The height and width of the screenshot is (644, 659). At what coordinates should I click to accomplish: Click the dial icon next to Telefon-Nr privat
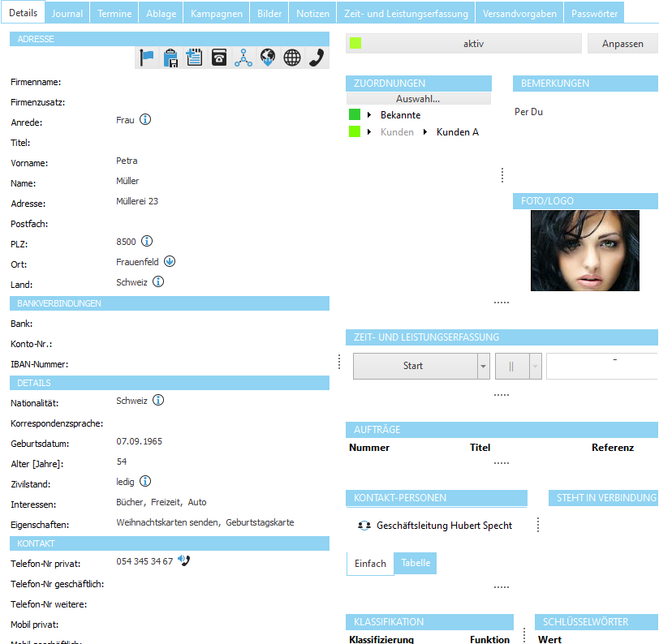tap(184, 560)
